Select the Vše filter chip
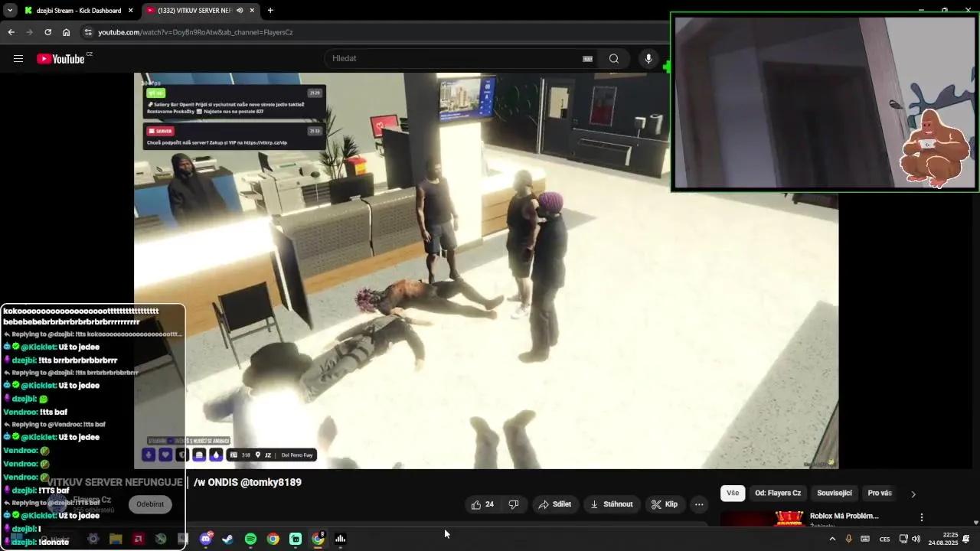The width and height of the screenshot is (980, 551). click(733, 493)
